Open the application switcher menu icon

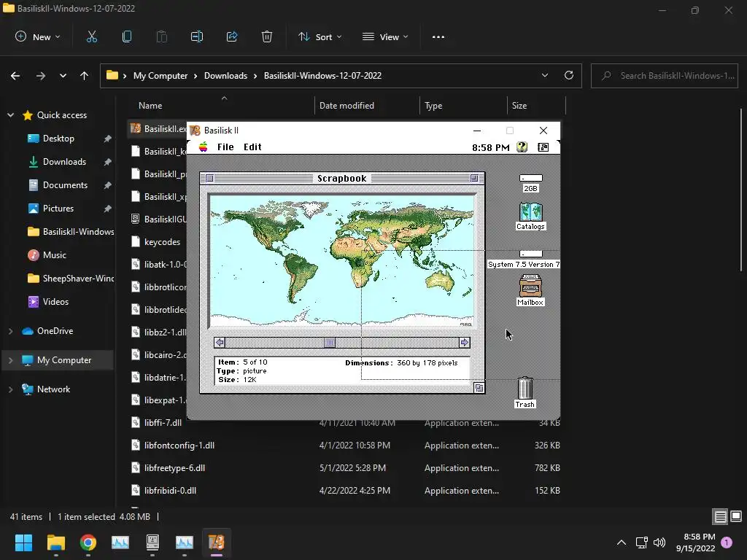pos(543,147)
